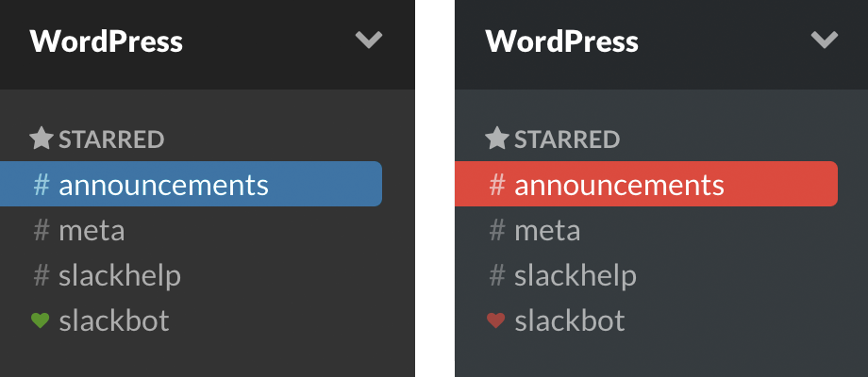Open the slackbot conversation with the red heart
This screenshot has height=377, width=868.
[x=569, y=320]
